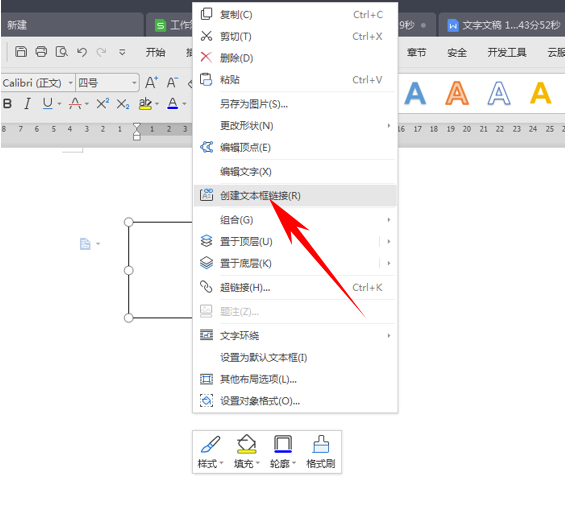Expand 置于底层 submenu arrow
Image resolution: width=565 pixels, height=508 pixels.
point(388,263)
